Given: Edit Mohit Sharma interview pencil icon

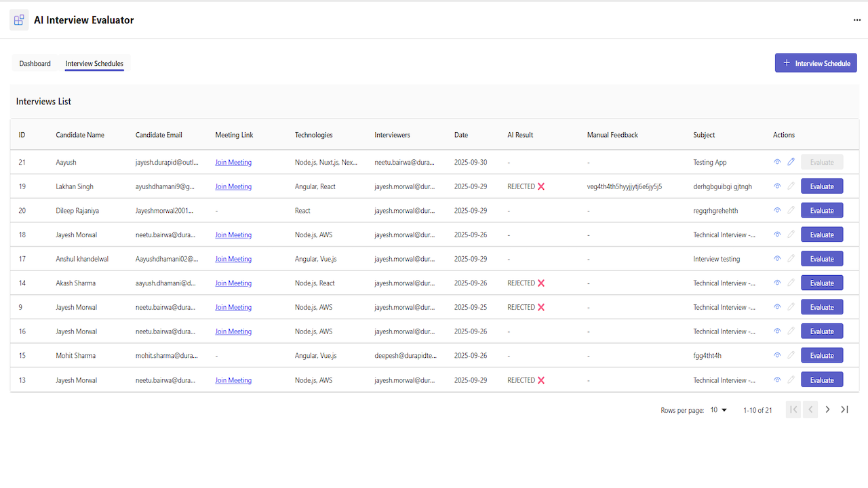Looking at the screenshot, I should tap(791, 356).
